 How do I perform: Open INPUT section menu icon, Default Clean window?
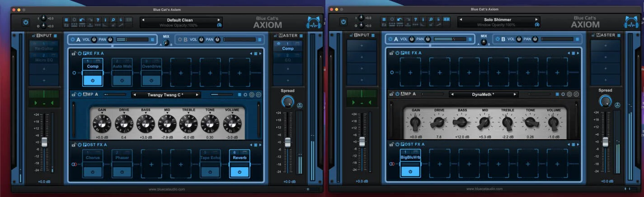pyautogui.click(x=55, y=36)
